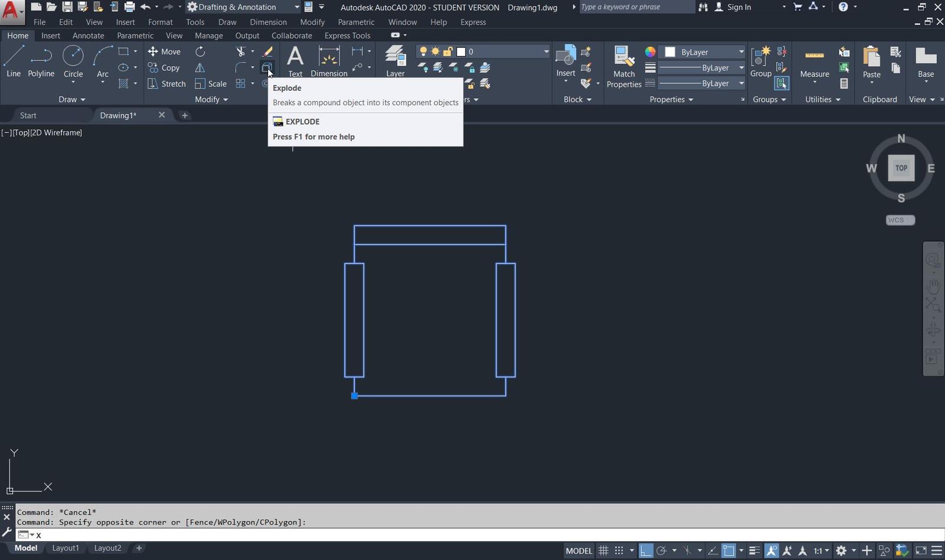Toggle snap mode in status bar
Screen dimensions: 945x560
pos(620,551)
